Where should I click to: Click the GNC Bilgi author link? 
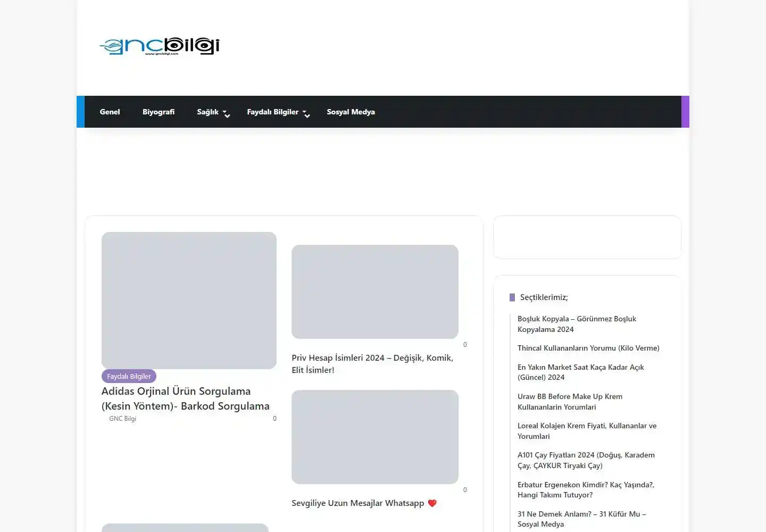(x=123, y=419)
